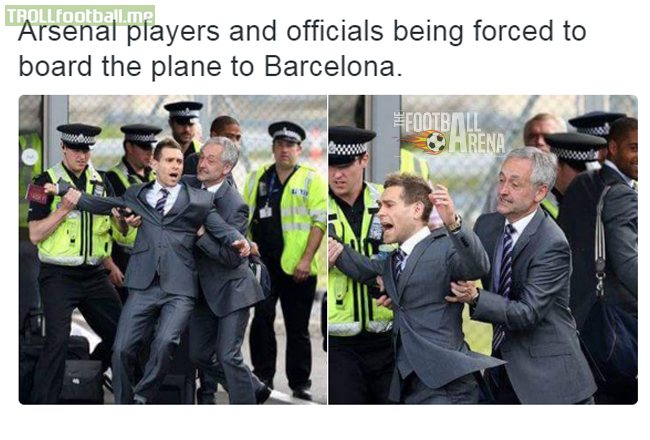Click the red passport held in left photo
Viewport: 650px width, 440px height.
[38, 194]
